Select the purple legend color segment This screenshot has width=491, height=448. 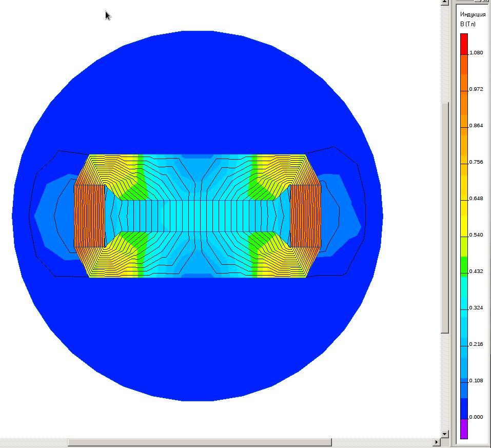pyautogui.click(x=464, y=429)
